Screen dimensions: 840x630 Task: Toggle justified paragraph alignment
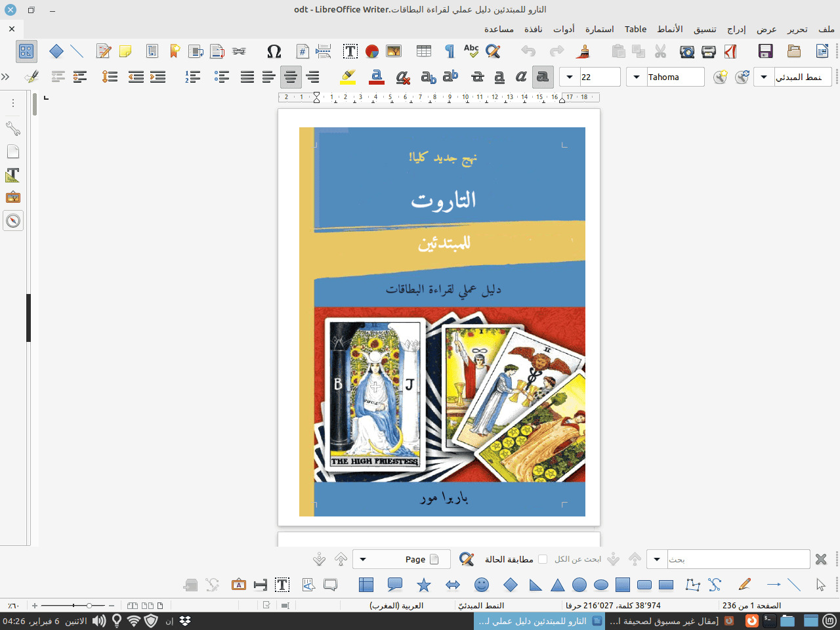coord(247,77)
